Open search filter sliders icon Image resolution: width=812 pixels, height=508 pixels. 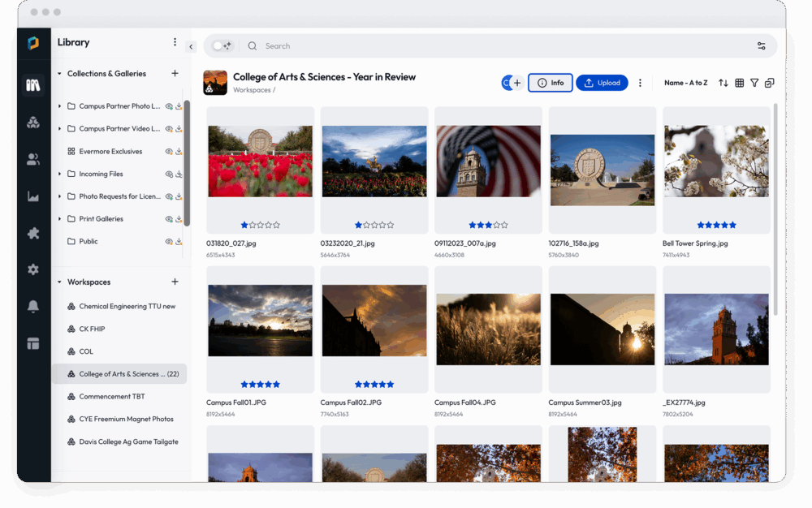tap(762, 46)
